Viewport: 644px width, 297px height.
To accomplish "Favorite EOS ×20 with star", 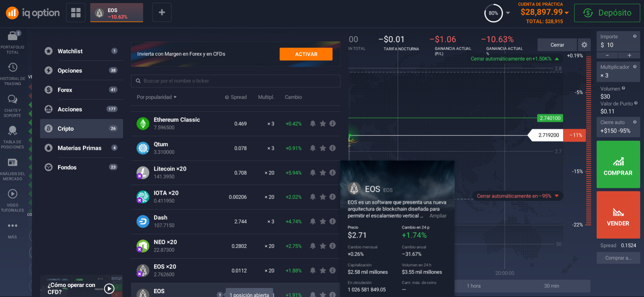I will click(323, 270).
